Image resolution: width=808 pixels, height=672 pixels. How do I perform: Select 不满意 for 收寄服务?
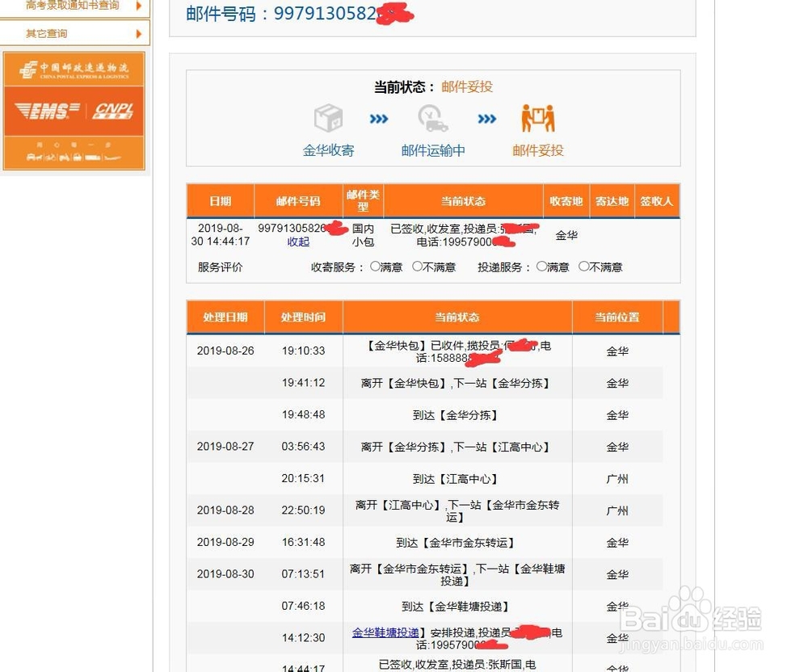tap(417, 267)
